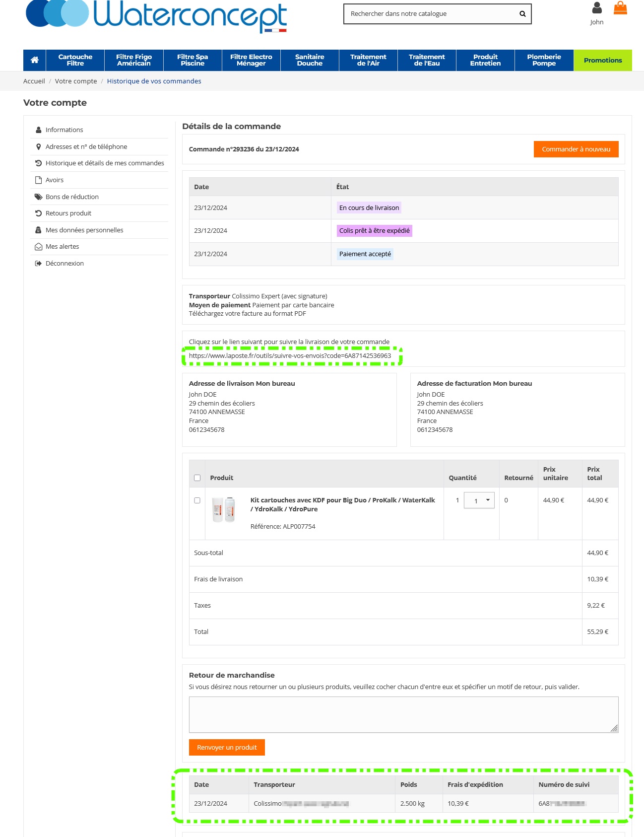
Task: Open the shopping bag cart icon
Action: point(620,8)
